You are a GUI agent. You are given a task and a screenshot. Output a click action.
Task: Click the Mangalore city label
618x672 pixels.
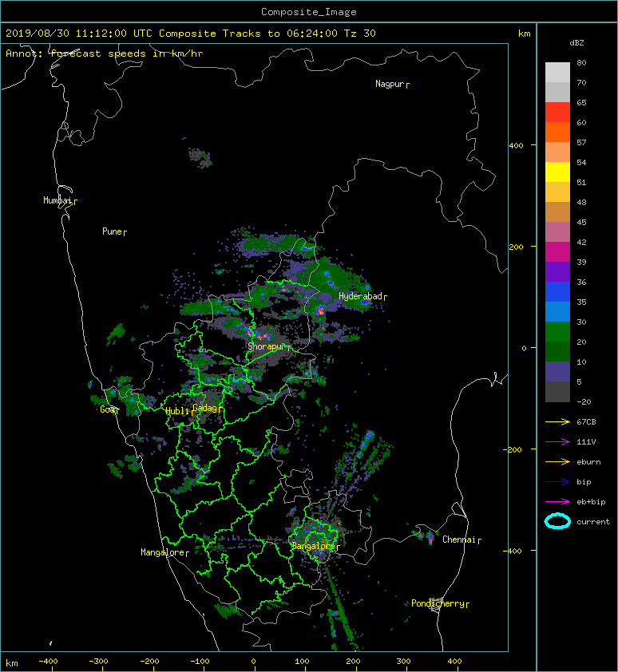(163, 552)
